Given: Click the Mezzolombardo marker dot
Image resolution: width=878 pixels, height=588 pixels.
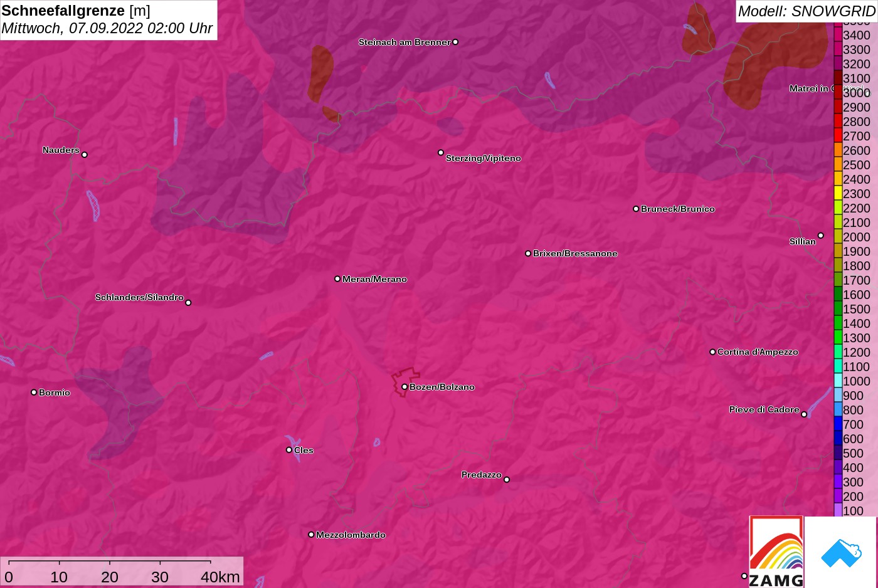Looking at the screenshot, I should (311, 535).
